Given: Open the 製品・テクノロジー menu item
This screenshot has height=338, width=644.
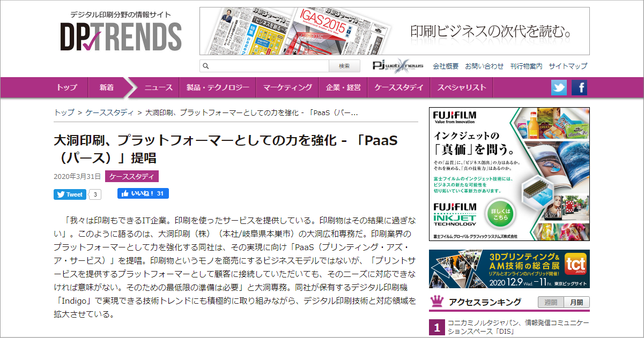Looking at the screenshot, I should click(x=218, y=87).
